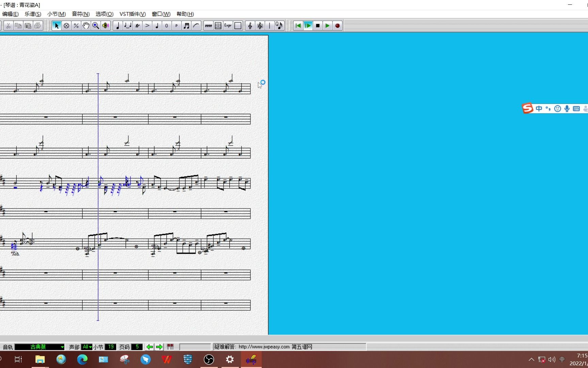Click the www.jwpeasy.com help link text

click(x=264, y=347)
